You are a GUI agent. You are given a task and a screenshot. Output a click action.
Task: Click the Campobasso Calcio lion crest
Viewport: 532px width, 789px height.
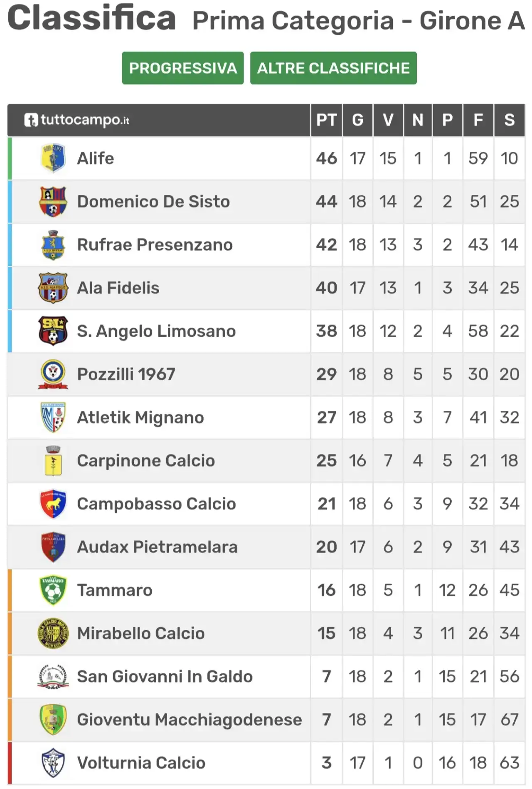(53, 504)
